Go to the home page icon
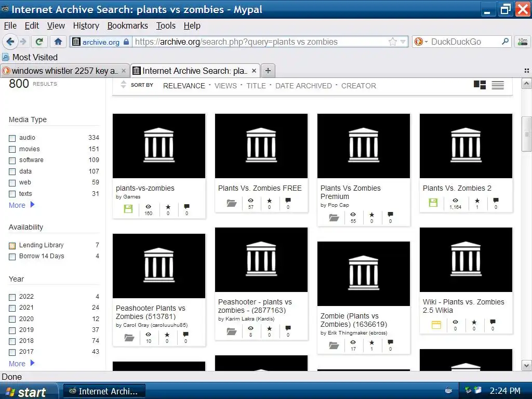The image size is (532, 399). coord(58,42)
